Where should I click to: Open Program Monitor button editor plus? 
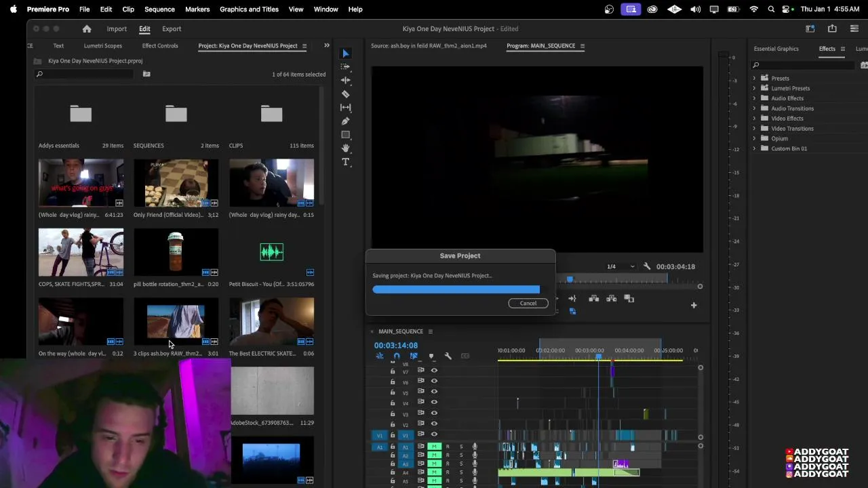point(694,306)
